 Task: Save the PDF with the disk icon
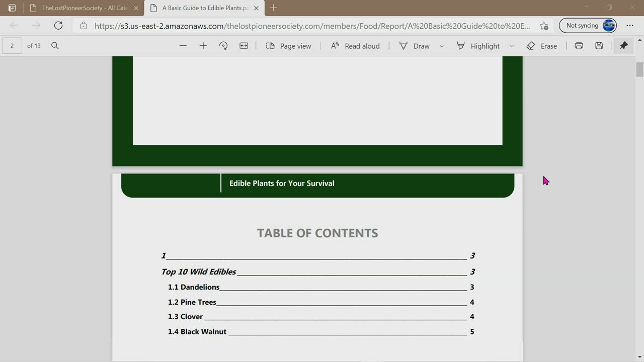599,46
